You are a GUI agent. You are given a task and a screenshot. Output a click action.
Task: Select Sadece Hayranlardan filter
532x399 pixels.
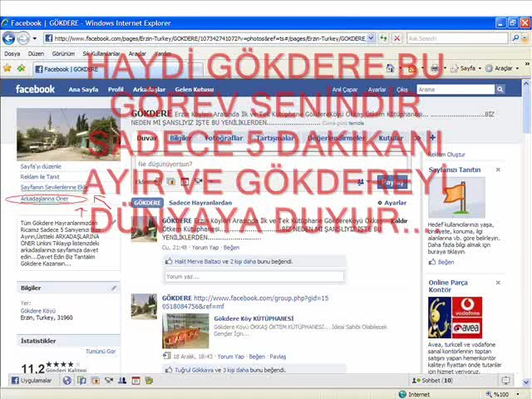point(200,203)
